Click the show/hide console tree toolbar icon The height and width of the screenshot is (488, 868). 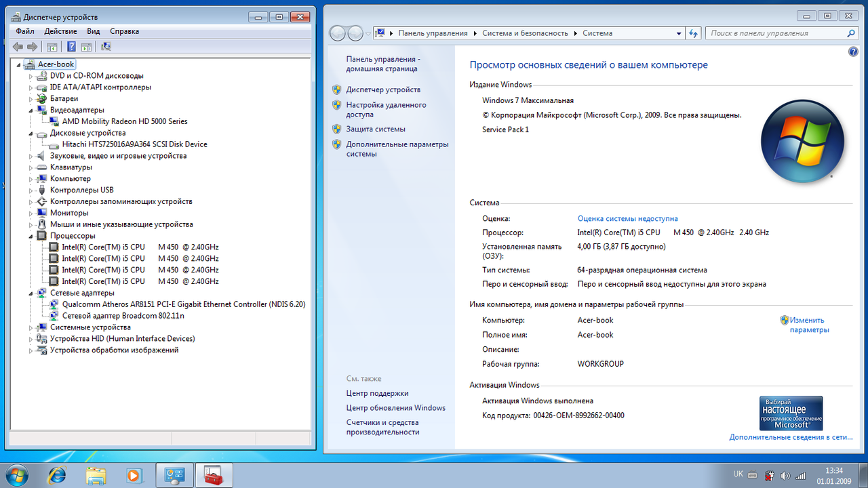(x=52, y=47)
